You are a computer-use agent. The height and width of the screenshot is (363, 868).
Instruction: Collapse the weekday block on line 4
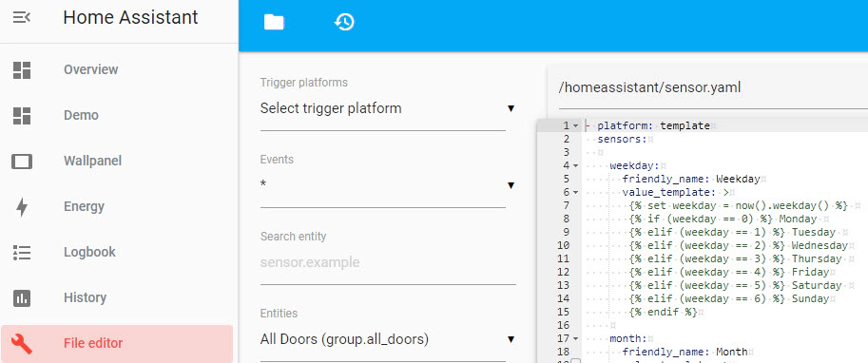(576, 166)
